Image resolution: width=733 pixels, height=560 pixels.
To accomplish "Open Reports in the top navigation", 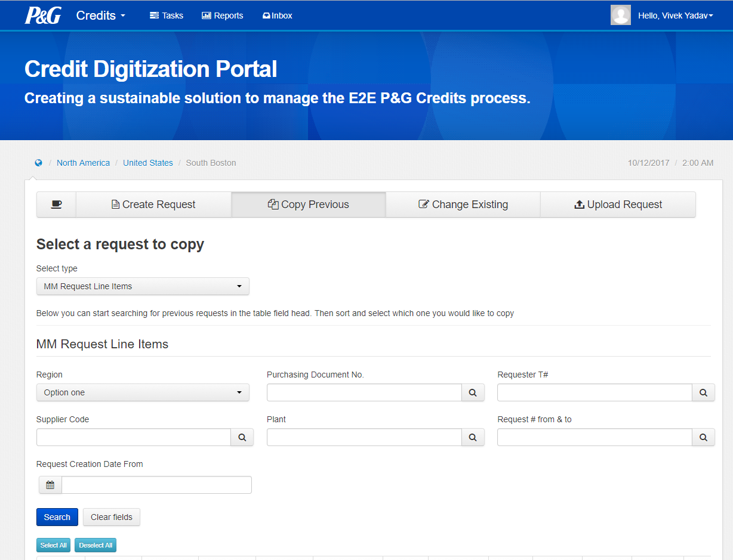I will pos(223,16).
